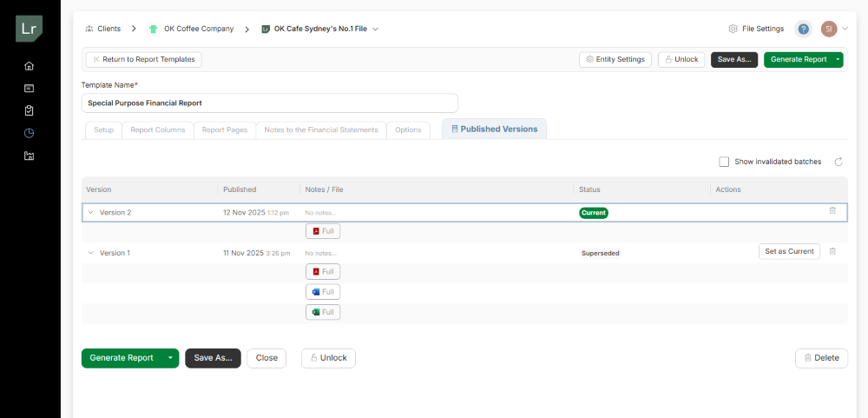This screenshot has width=868, height=418.
Task: Click OK Coffee Company shirt icon
Action: click(154, 29)
